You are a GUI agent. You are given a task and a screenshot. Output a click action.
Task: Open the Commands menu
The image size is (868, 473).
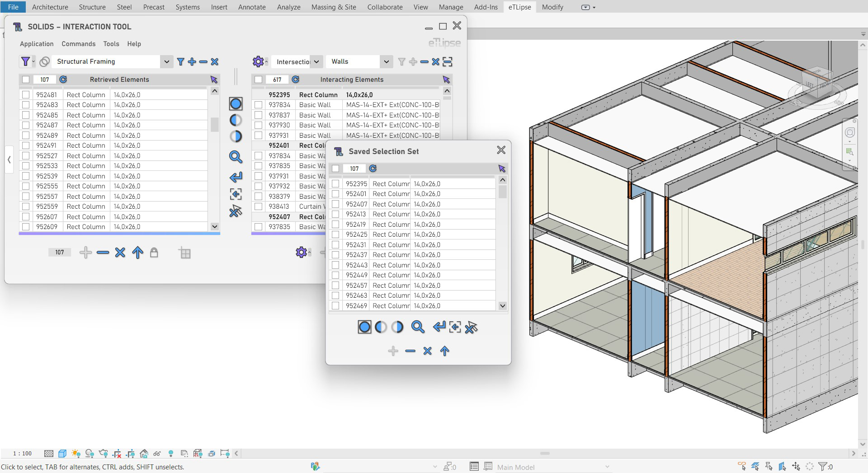pyautogui.click(x=78, y=44)
